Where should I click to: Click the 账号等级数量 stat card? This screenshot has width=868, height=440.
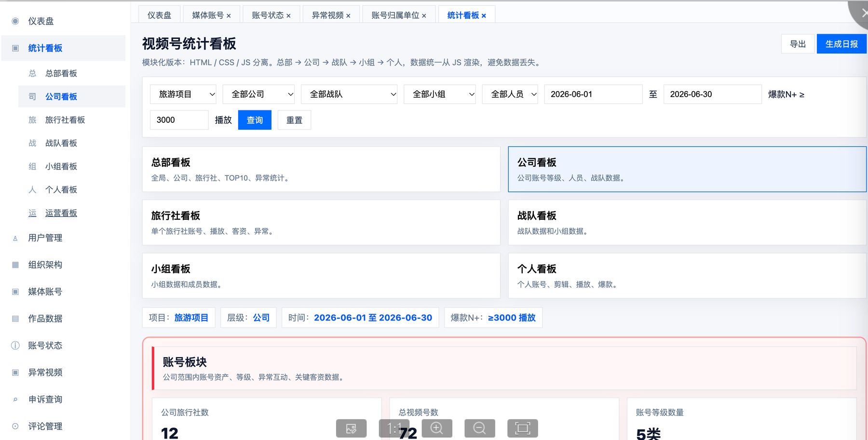tap(742, 419)
